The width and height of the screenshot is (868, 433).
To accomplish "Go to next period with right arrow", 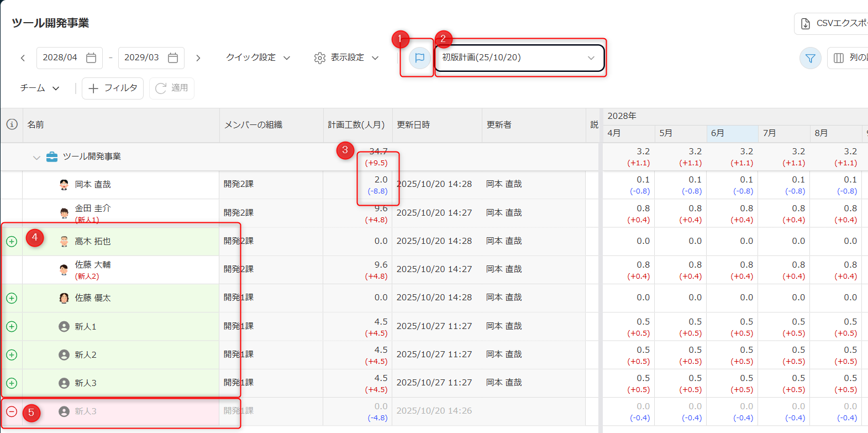I will (x=198, y=58).
